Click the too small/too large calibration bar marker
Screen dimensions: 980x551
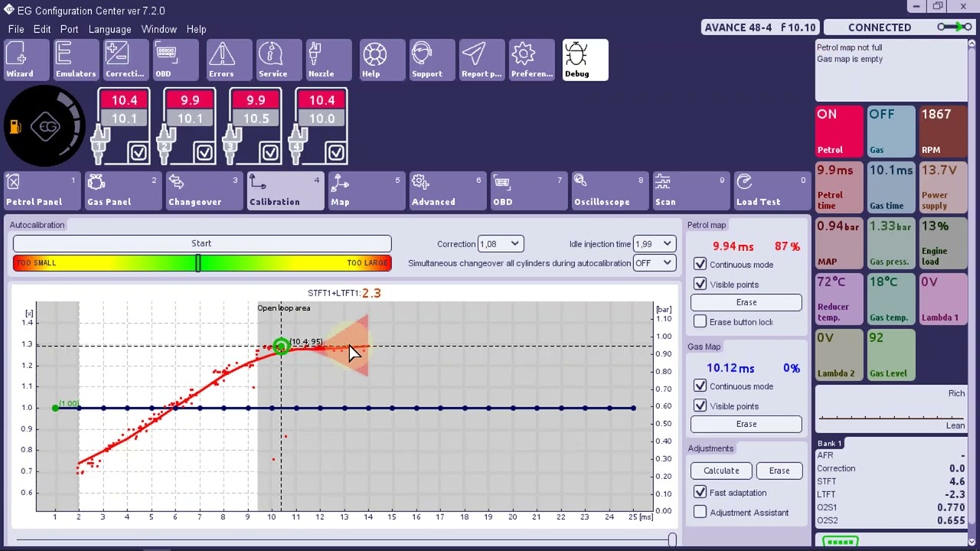(198, 263)
